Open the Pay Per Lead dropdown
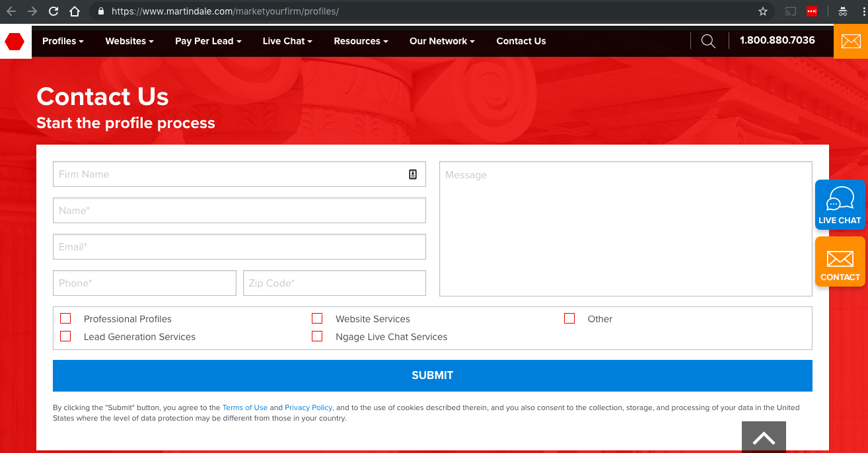The image size is (868, 453). click(x=208, y=41)
